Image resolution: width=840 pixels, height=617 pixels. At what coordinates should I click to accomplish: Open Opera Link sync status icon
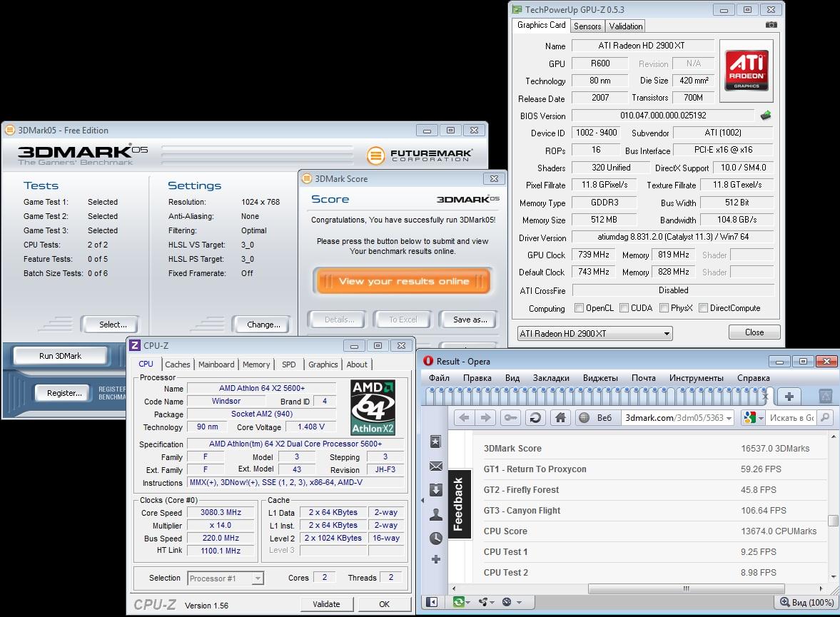click(458, 602)
